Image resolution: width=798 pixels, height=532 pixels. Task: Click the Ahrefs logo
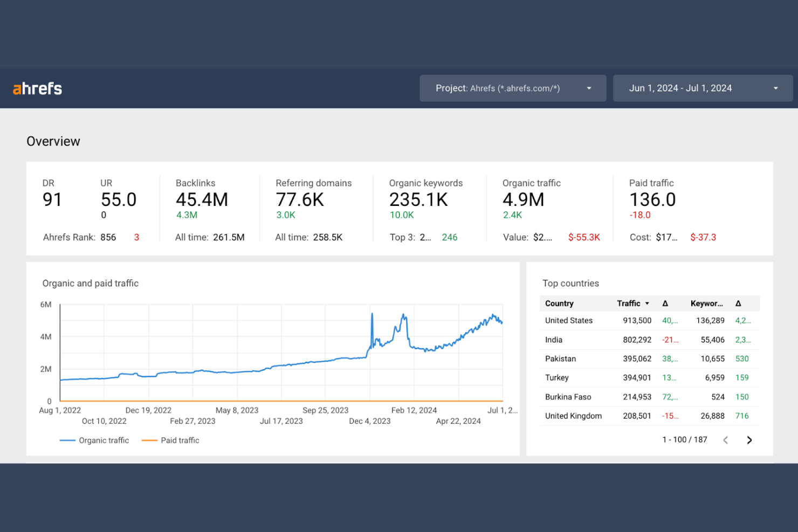(x=36, y=88)
